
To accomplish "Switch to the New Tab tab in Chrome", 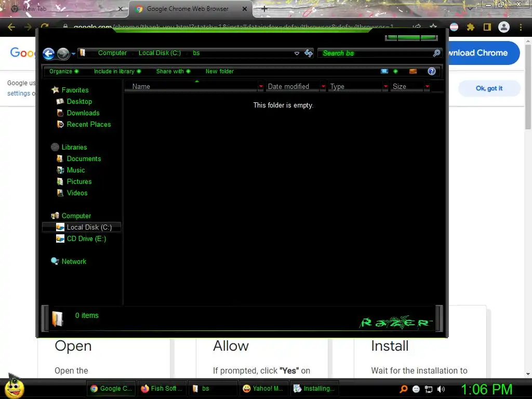I will (x=64, y=9).
